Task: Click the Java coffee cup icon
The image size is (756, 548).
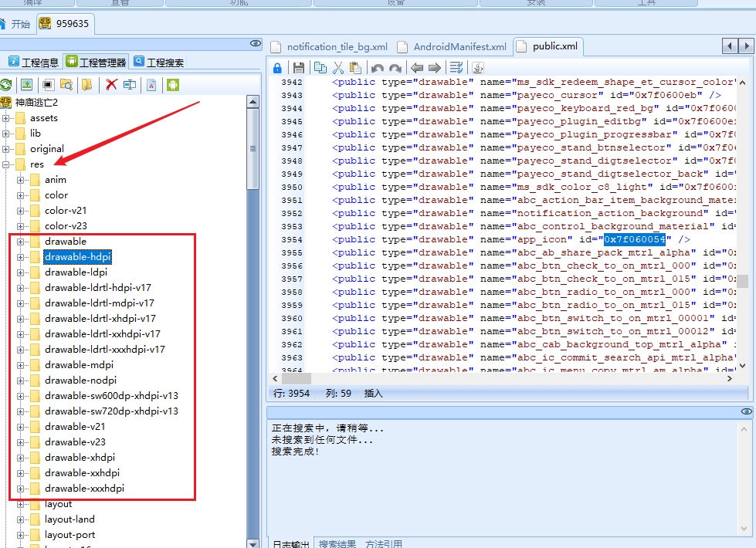Action: [478, 68]
